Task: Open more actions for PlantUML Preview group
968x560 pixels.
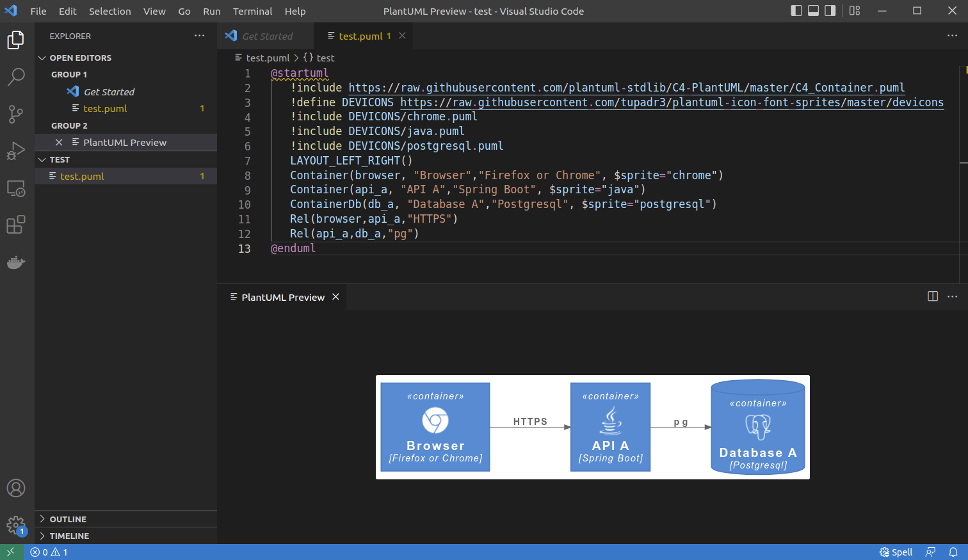Action: coord(953,296)
